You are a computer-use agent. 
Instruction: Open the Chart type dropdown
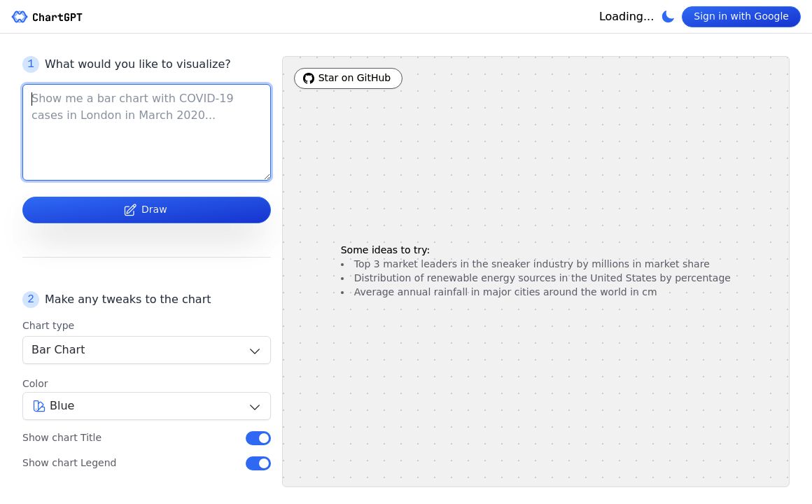point(146,350)
